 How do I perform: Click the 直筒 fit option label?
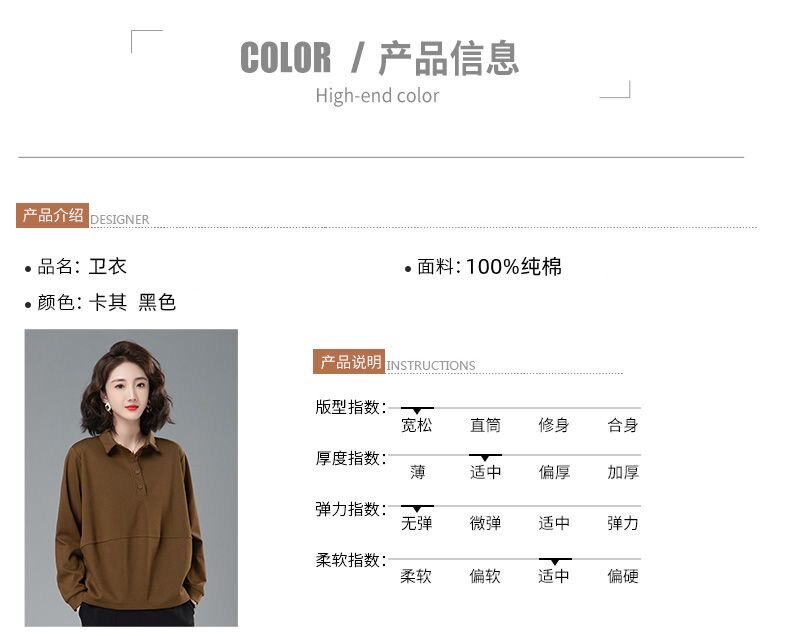(x=485, y=425)
